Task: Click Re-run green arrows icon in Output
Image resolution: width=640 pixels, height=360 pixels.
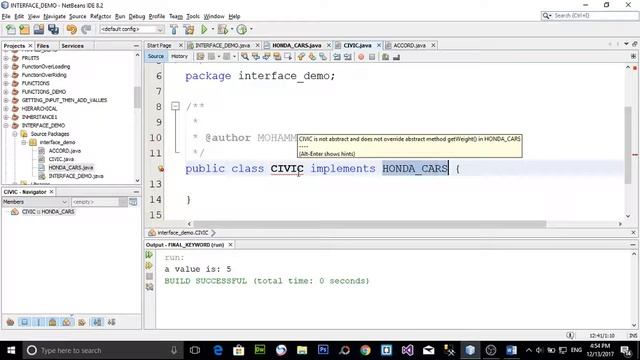Action: click(x=149, y=255)
